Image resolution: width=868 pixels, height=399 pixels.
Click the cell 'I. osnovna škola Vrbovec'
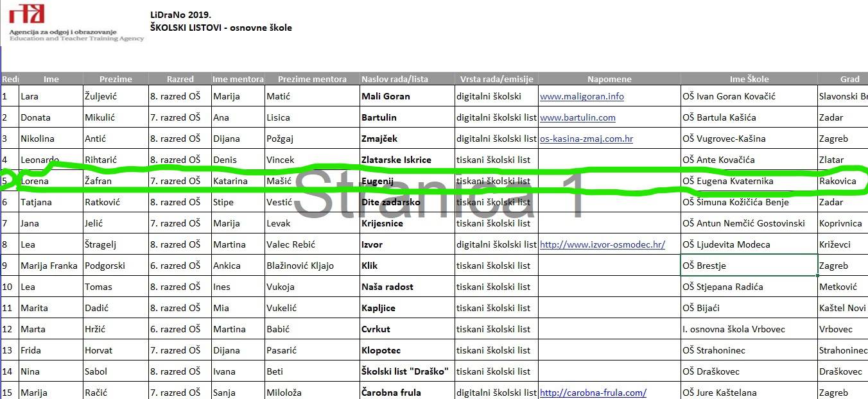click(749, 329)
